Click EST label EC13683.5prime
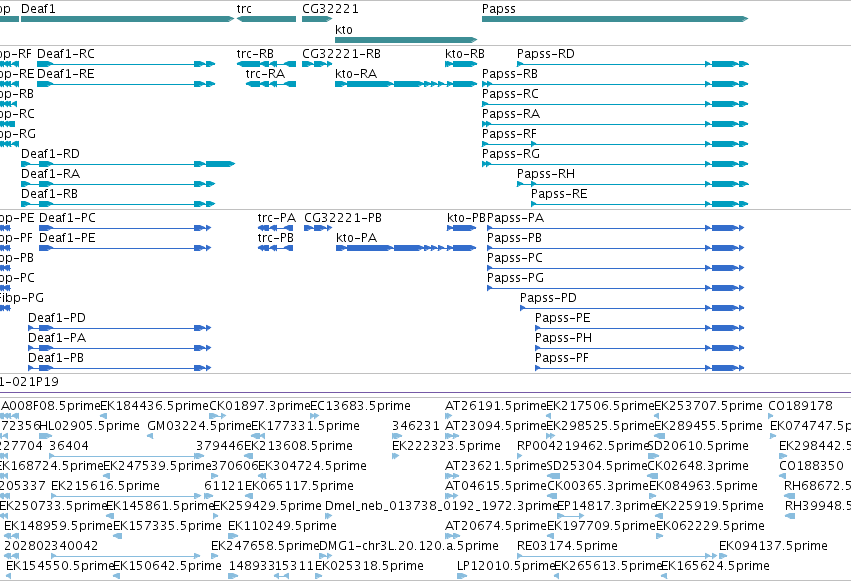 pos(360,406)
